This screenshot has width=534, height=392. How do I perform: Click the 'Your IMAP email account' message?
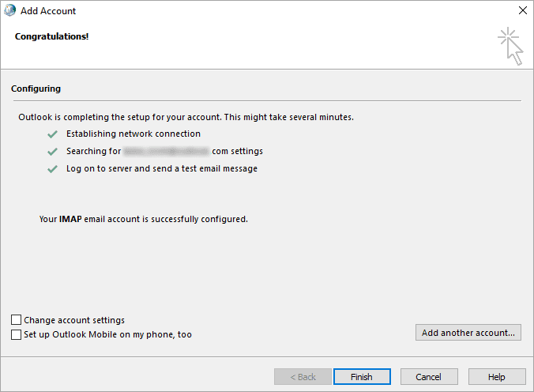tap(144, 219)
